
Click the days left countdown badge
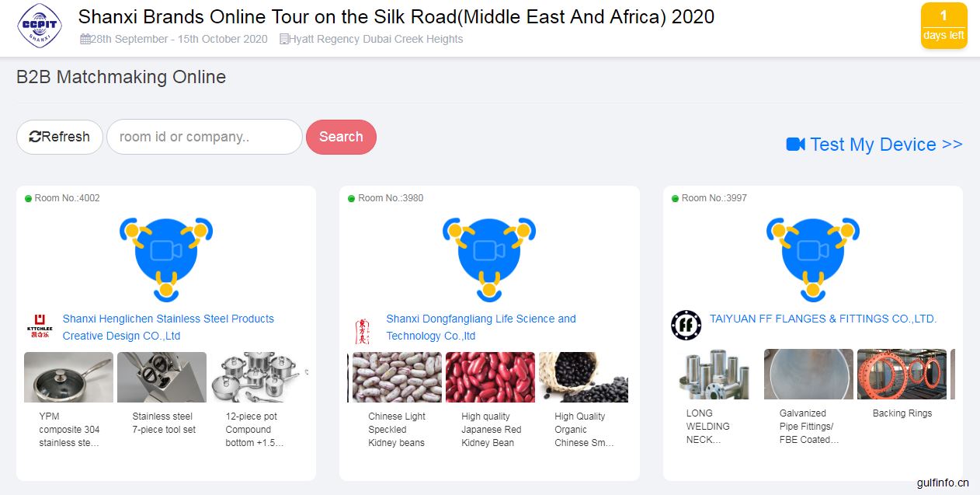[x=944, y=26]
